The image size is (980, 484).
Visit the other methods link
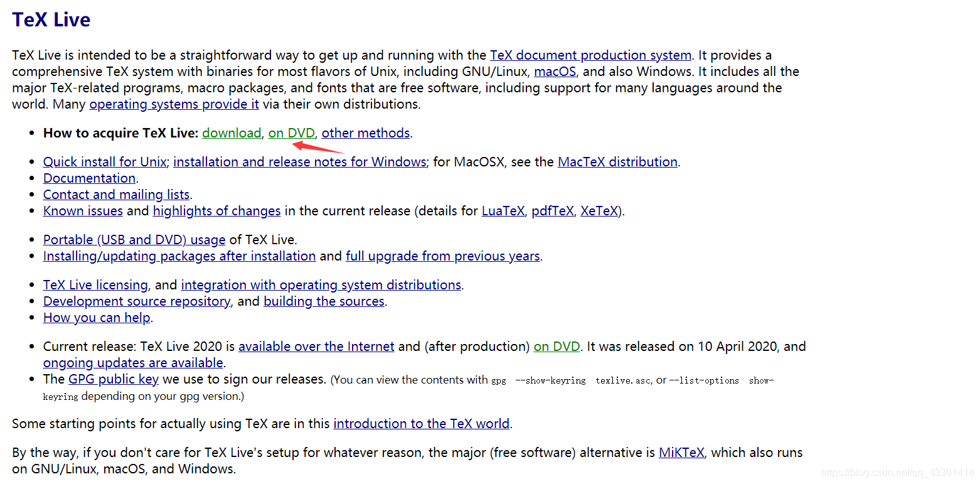tap(366, 133)
